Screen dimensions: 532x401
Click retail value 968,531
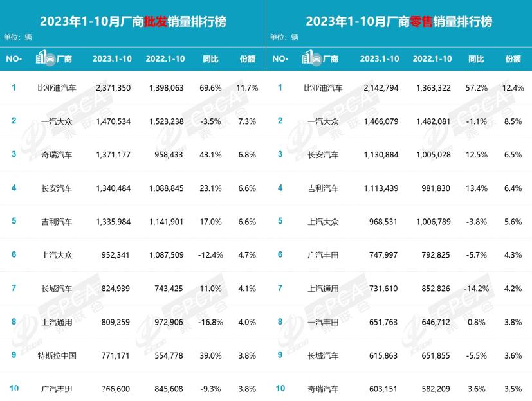383,222
